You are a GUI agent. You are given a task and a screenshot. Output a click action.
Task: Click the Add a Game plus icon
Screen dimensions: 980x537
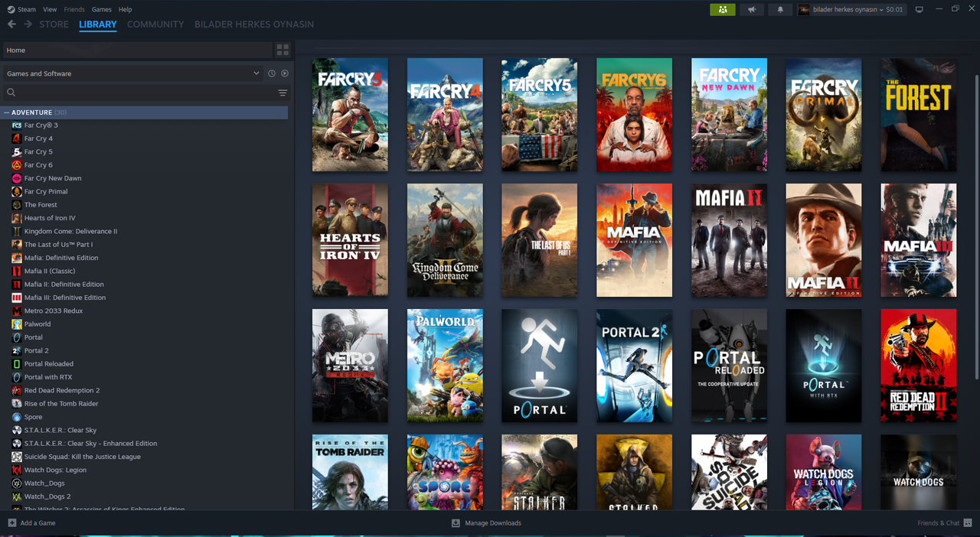coord(11,522)
